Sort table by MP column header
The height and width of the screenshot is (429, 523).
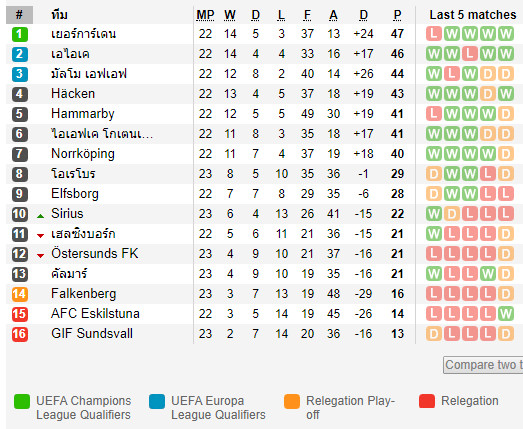pos(205,15)
